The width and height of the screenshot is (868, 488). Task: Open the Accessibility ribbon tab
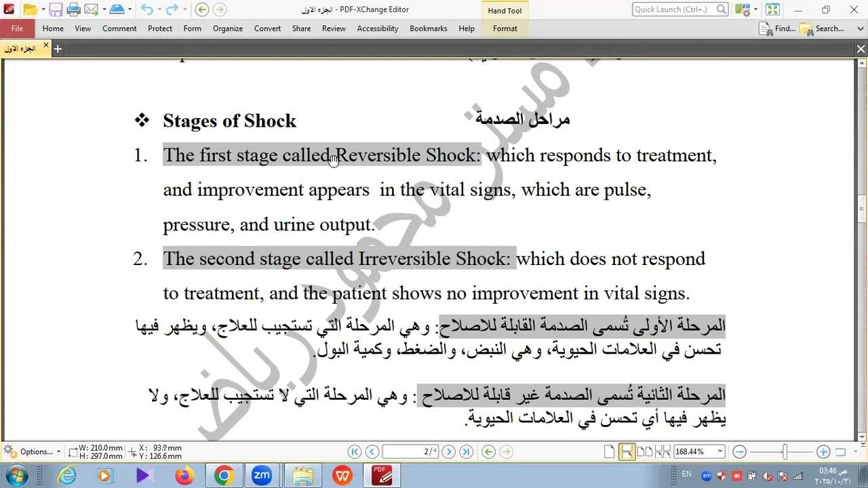coord(378,28)
